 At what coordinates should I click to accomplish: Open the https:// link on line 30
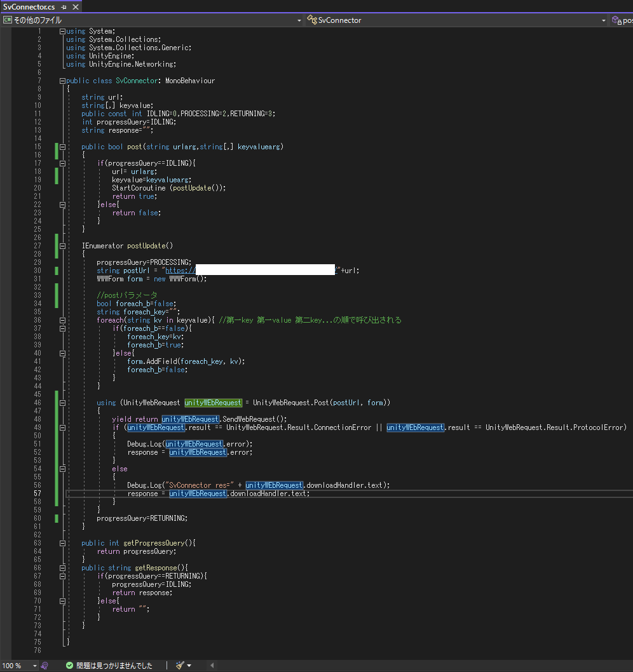(180, 271)
